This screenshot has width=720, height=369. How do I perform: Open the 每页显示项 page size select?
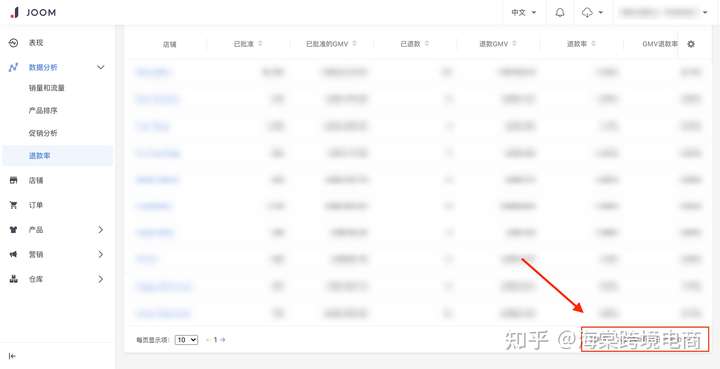click(x=186, y=340)
